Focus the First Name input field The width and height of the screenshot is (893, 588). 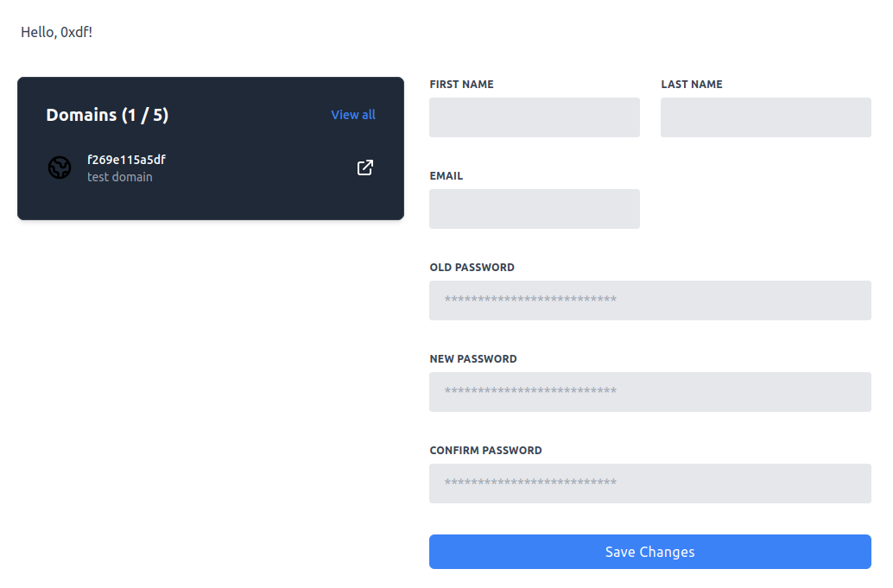pos(535,117)
